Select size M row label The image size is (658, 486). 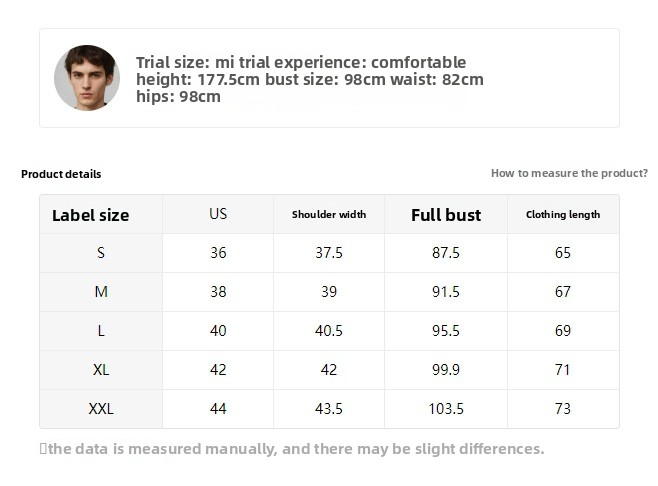[101, 292]
